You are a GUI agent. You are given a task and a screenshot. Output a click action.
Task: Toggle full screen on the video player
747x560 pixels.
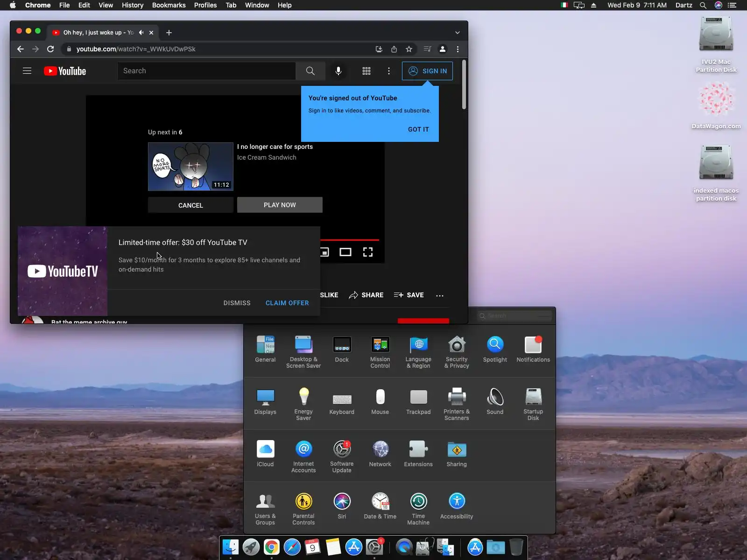click(368, 252)
